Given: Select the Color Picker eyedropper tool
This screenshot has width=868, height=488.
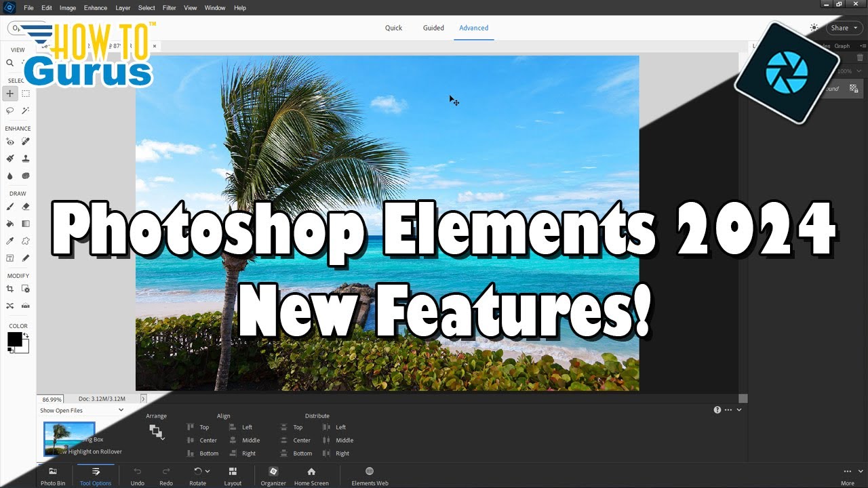Looking at the screenshot, I should pyautogui.click(x=10, y=241).
